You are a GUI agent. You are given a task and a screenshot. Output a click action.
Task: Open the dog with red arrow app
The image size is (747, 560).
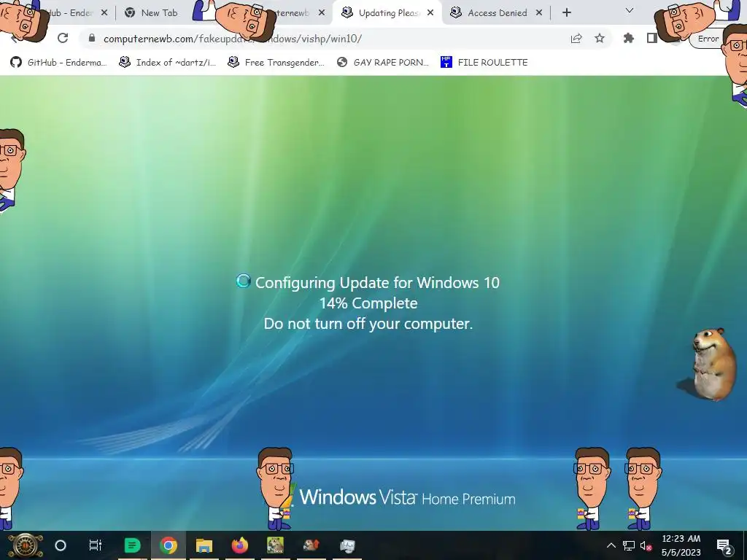pos(311,545)
